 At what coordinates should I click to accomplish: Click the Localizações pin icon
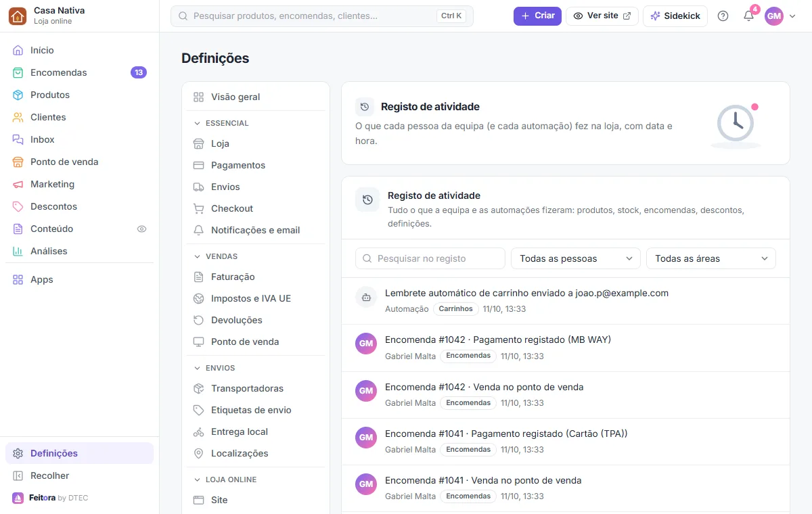(198, 454)
